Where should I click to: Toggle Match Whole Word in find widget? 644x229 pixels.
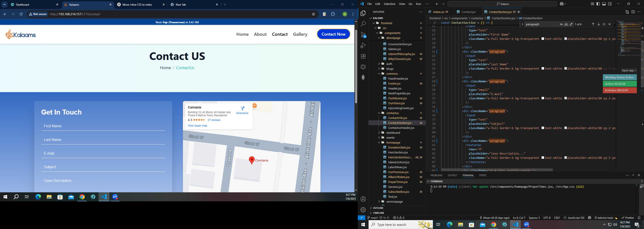[x=566, y=24]
